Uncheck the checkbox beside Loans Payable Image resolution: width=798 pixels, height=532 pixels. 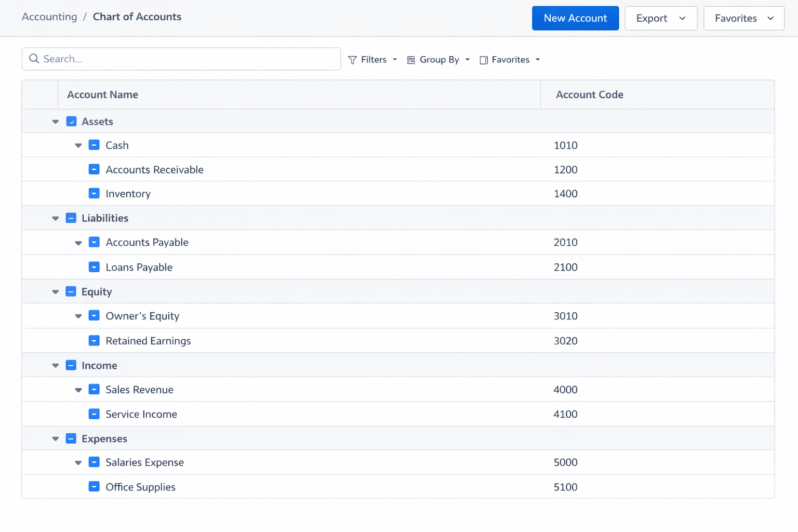[94, 267]
